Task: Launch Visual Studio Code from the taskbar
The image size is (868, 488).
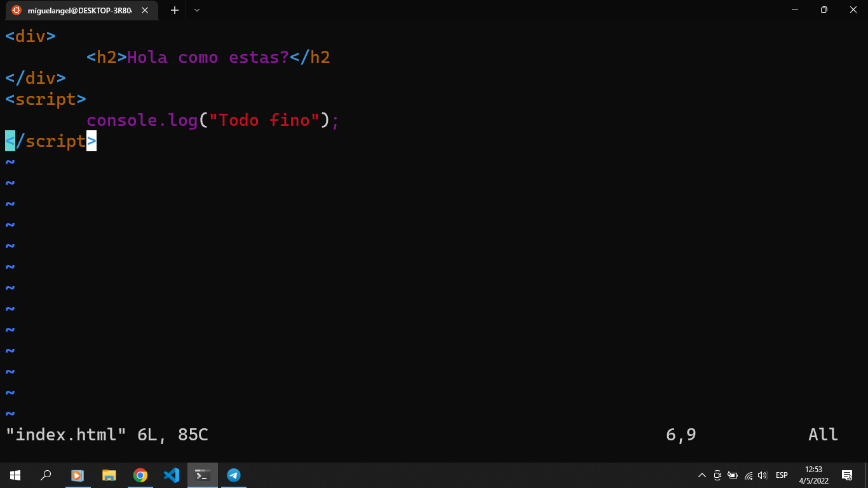Action: [x=172, y=475]
